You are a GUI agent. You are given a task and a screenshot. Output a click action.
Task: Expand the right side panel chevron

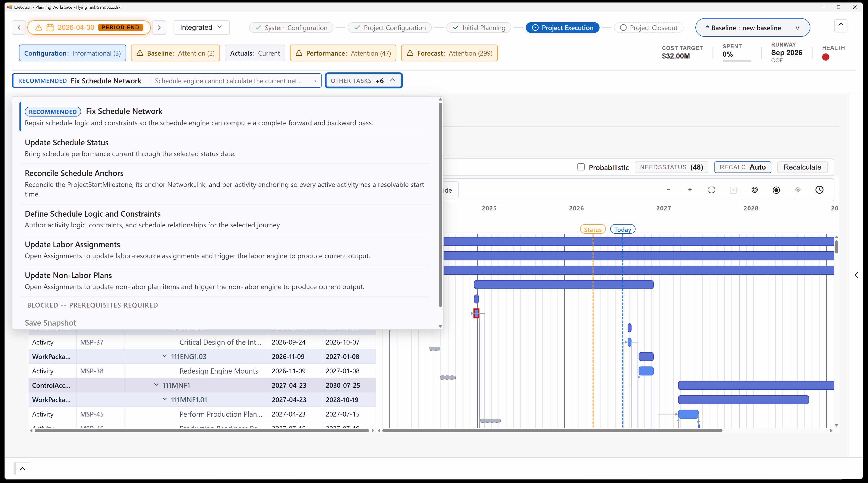[856, 275]
